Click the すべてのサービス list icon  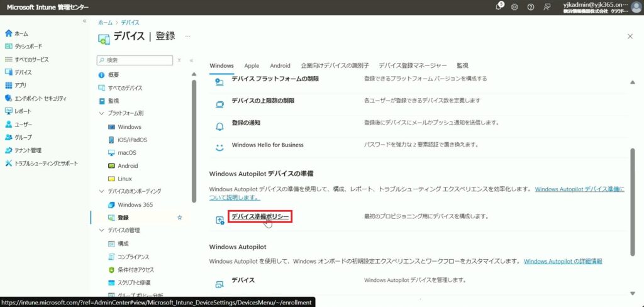click(x=9, y=60)
